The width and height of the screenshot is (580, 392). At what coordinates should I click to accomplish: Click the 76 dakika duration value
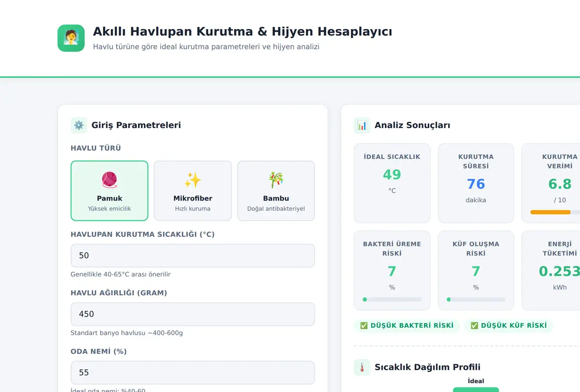[476, 184]
